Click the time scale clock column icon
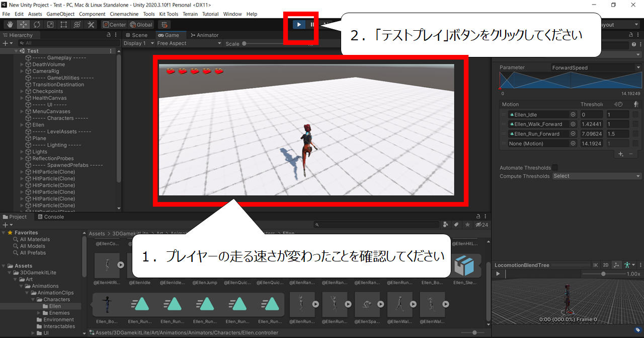Screen dimensions: 644x338 pos(619,104)
